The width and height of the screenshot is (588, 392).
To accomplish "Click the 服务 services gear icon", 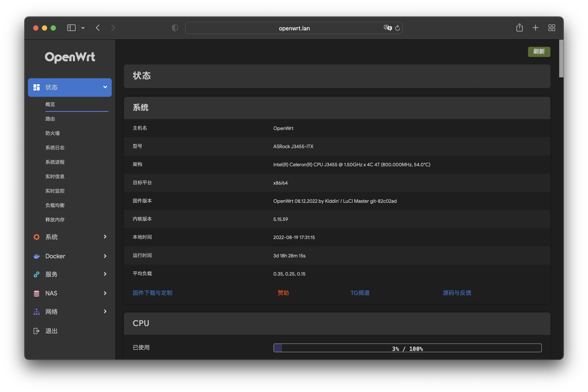I will tap(36, 274).
